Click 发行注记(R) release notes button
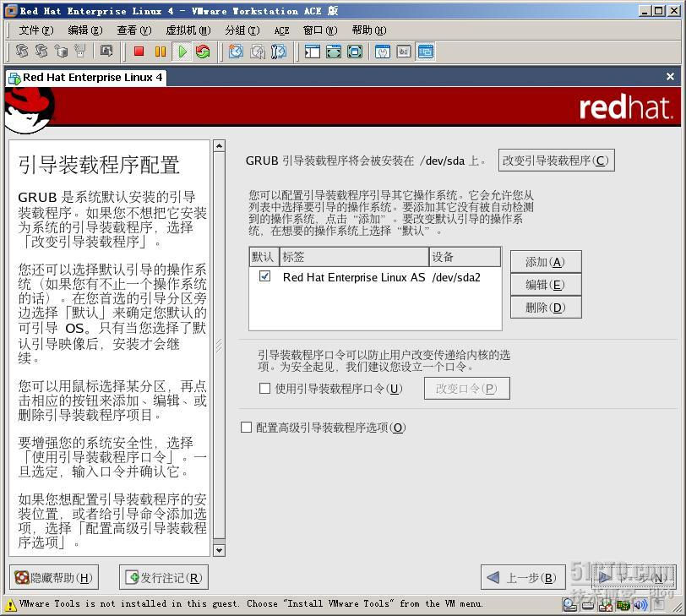This screenshot has width=686, height=616. coord(164,577)
